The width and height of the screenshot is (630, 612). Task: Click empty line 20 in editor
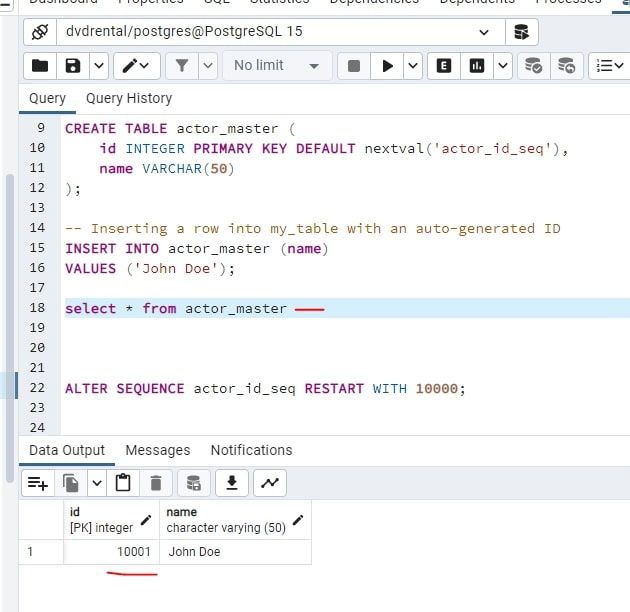(346, 348)
